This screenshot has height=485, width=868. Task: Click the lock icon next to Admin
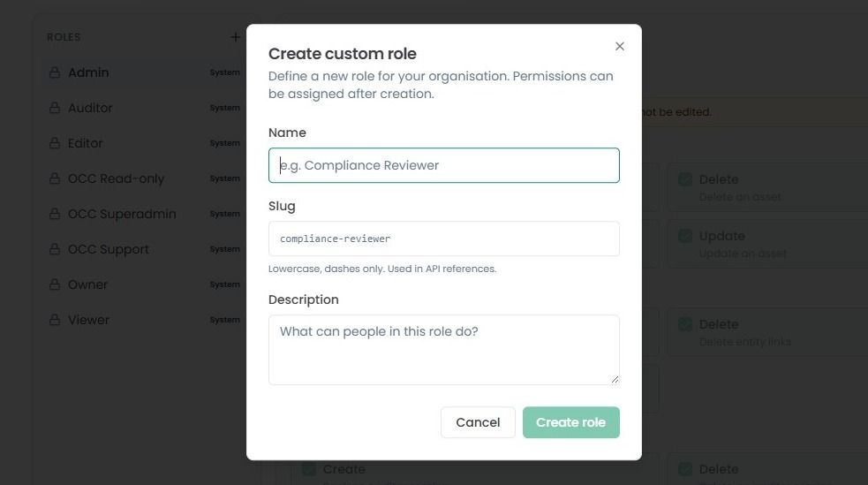coord(55,72)
